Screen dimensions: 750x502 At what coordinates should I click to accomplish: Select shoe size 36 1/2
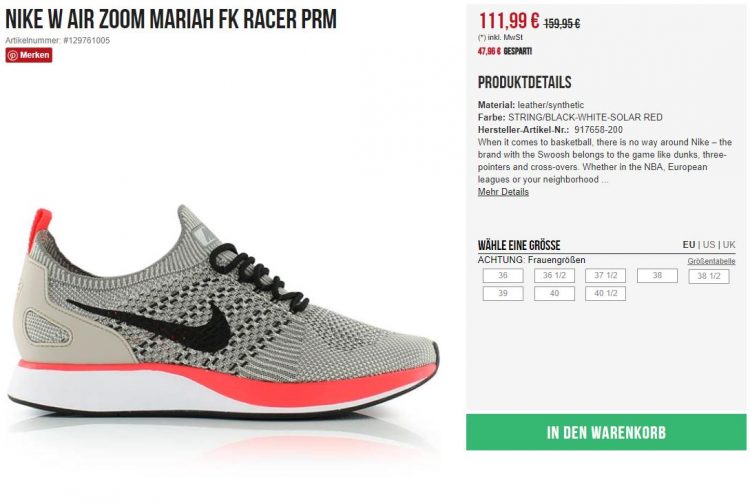pos(554,275)
